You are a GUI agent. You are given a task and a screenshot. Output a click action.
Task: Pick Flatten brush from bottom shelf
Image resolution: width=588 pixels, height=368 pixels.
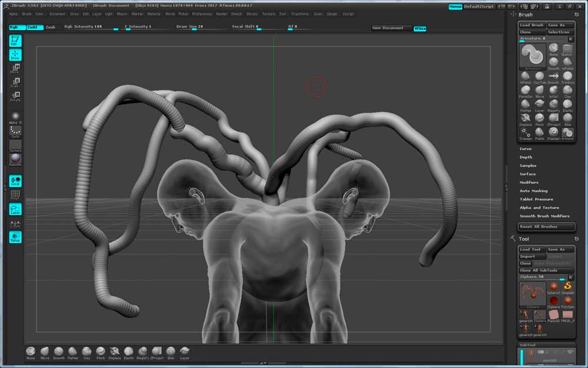coord(73,353)
